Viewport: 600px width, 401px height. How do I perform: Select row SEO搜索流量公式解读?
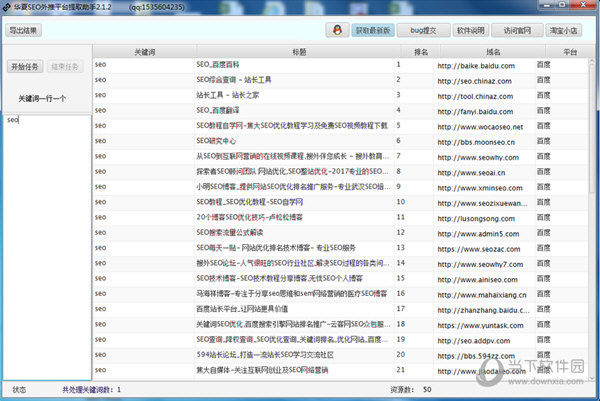pyautogui.click(x=341, y=233)
